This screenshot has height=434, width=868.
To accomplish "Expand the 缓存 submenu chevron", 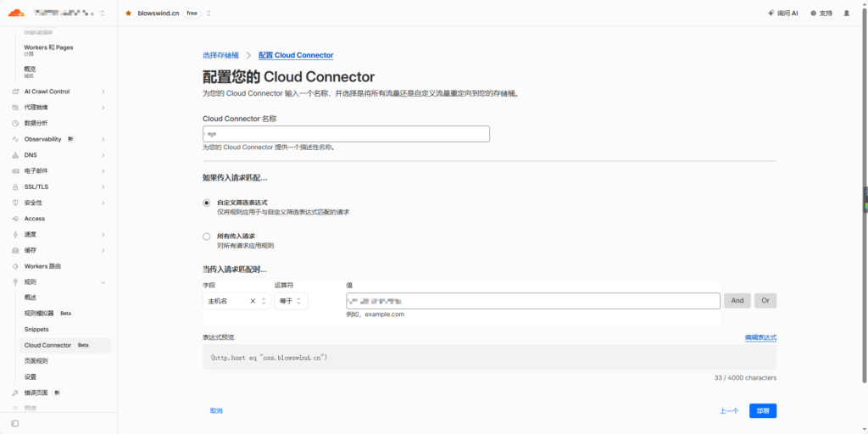I will pos(103,250).
